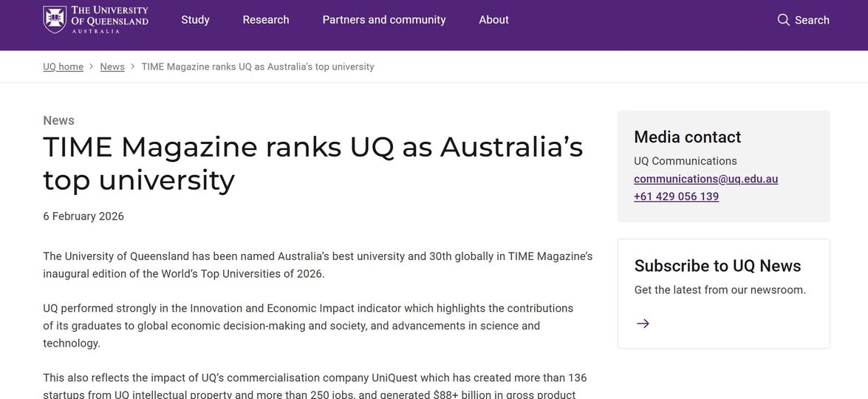This screenshot has height=399, width=868.
Task: Click the communications@uq.edu.au email link
Action: point(705,179)
